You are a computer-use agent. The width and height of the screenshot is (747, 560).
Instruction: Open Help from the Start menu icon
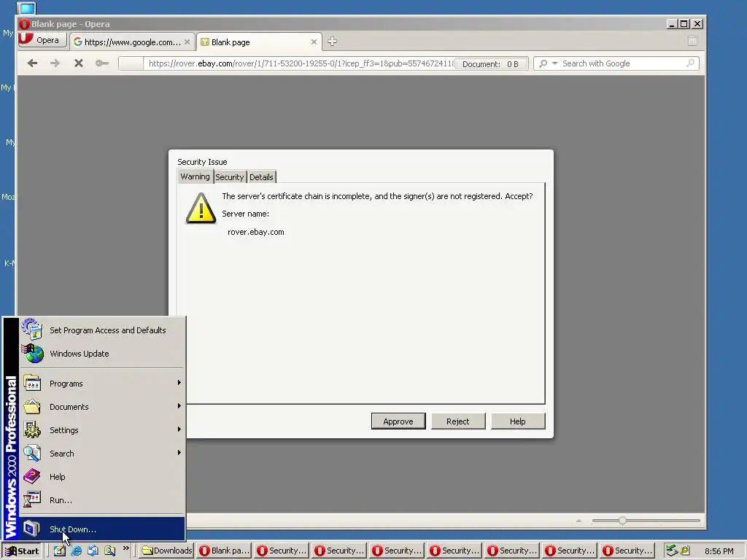(32, 476)
